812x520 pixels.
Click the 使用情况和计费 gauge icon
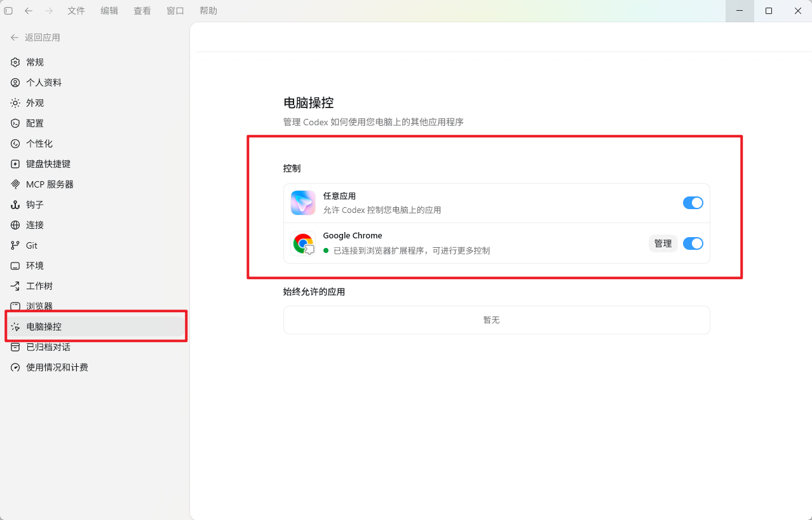pos(15,367)
